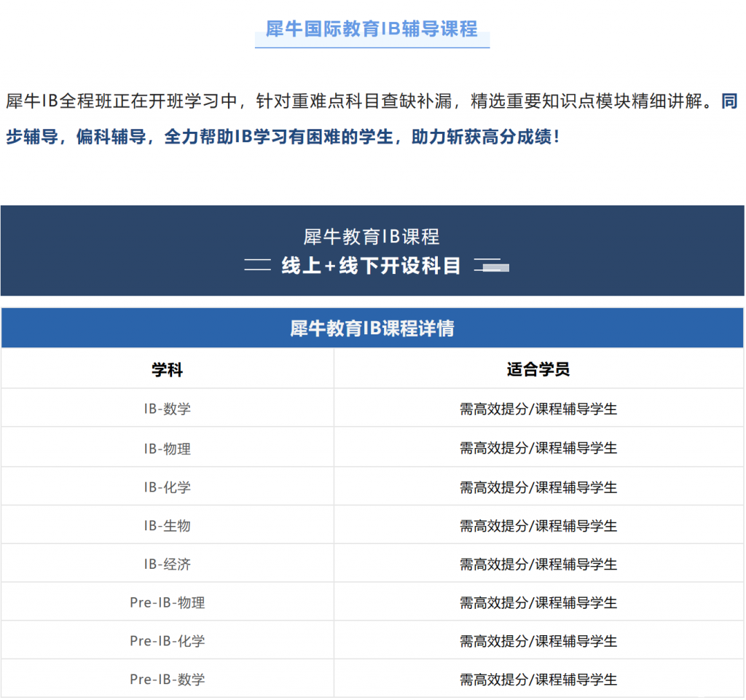Select the IB-经济 cell
746x700 pixels.
point(168,564)
